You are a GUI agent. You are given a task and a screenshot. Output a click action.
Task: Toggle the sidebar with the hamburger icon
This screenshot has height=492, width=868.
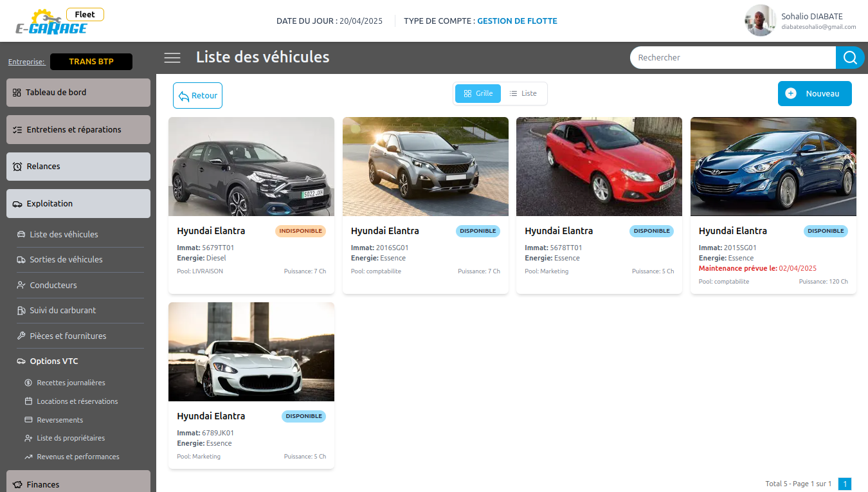[x=172, y=57]
